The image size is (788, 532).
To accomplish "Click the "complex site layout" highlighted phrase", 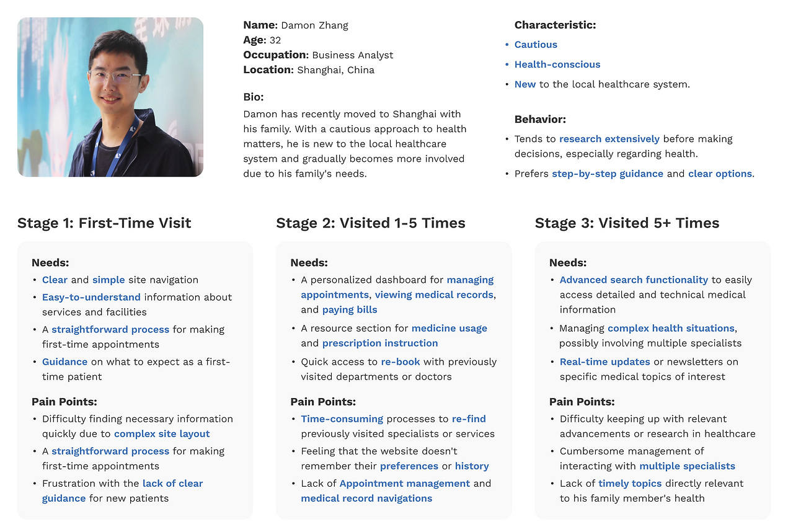I will pos(162,434).
